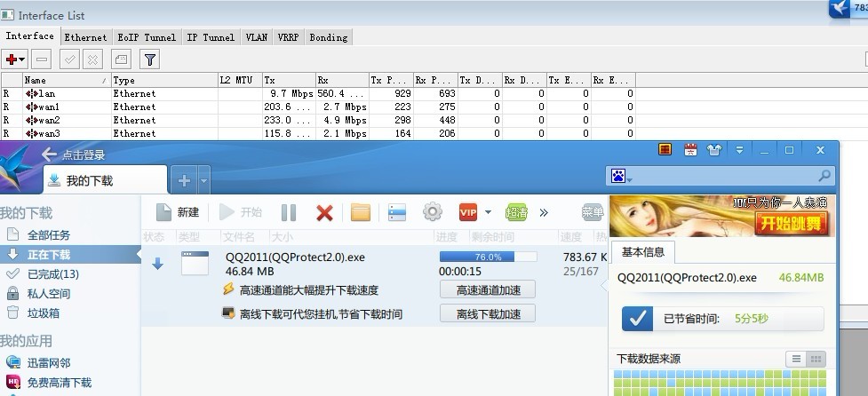Click the back arrow next to 点击登录
Viewport: 868px width, 396px height.
click(49, 154)
